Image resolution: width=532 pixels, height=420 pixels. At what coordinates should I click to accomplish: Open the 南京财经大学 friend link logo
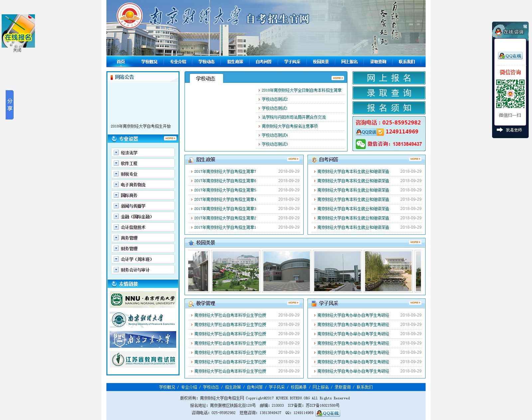(143, 319)
